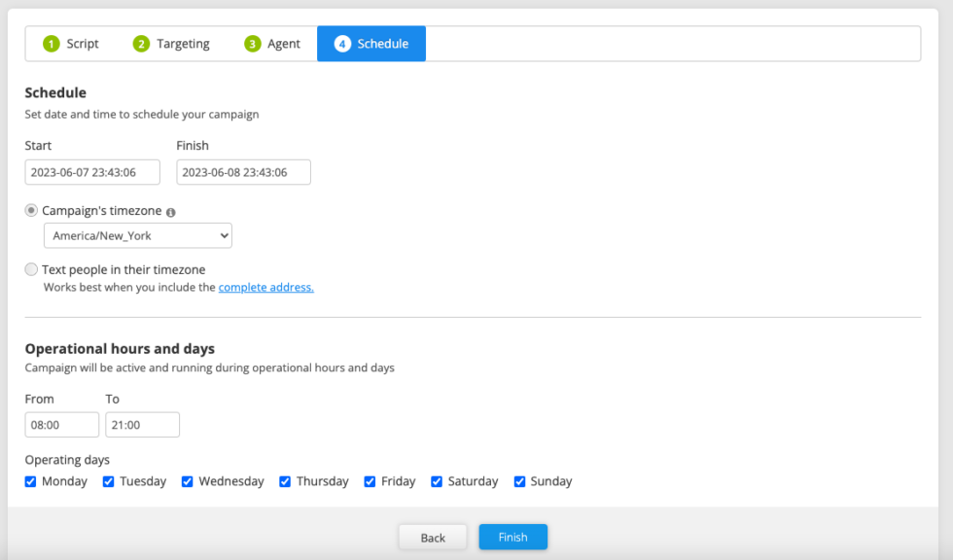Disable Wednesday operating day

[188, 481]
